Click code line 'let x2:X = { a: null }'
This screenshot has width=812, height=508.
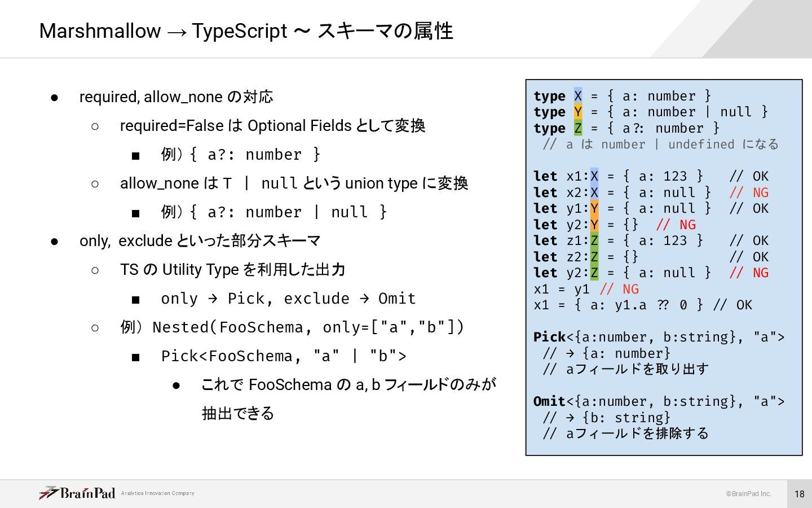tap(623, 192)
